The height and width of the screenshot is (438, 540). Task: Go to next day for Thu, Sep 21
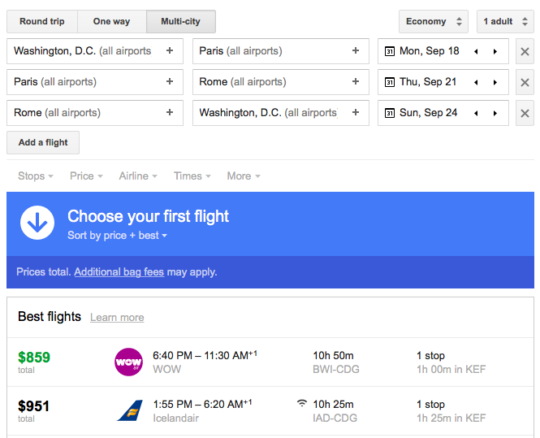(x=495, y=82)
